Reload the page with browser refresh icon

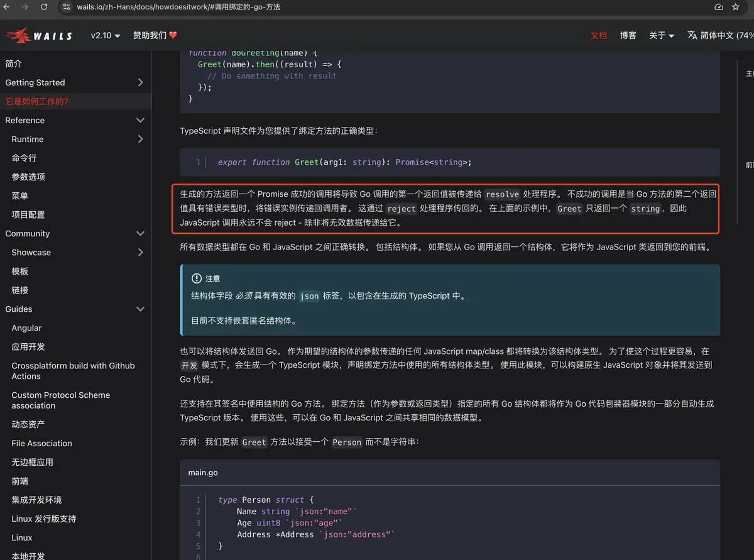coord(44,7)
